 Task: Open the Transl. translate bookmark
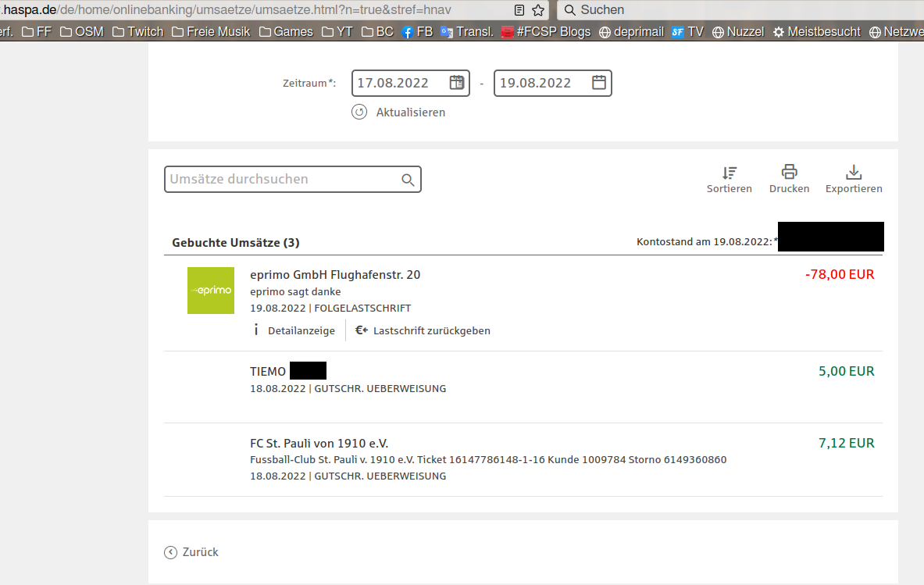(467, 32)
